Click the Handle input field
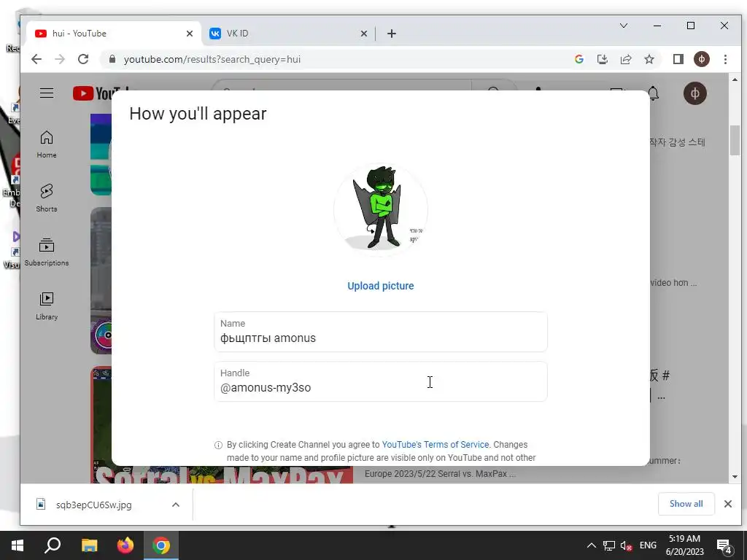The height and width of the screenshot is (560, 747). tap(381, 381)
